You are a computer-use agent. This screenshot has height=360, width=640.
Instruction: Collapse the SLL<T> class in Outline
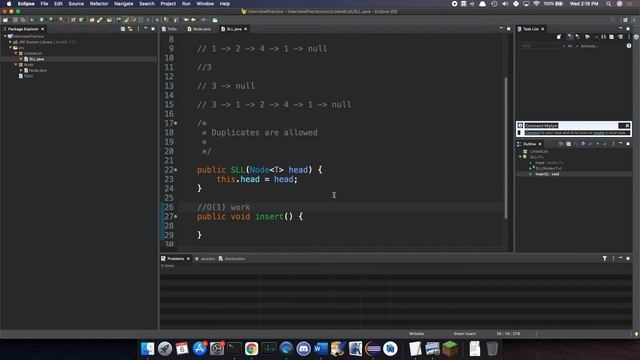coord(520,157)
